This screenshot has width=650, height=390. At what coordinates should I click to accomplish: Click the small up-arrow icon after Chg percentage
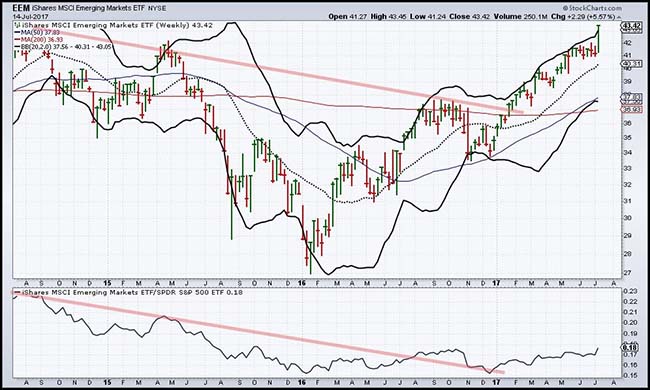pyautogui.click(x=619, y=17)
